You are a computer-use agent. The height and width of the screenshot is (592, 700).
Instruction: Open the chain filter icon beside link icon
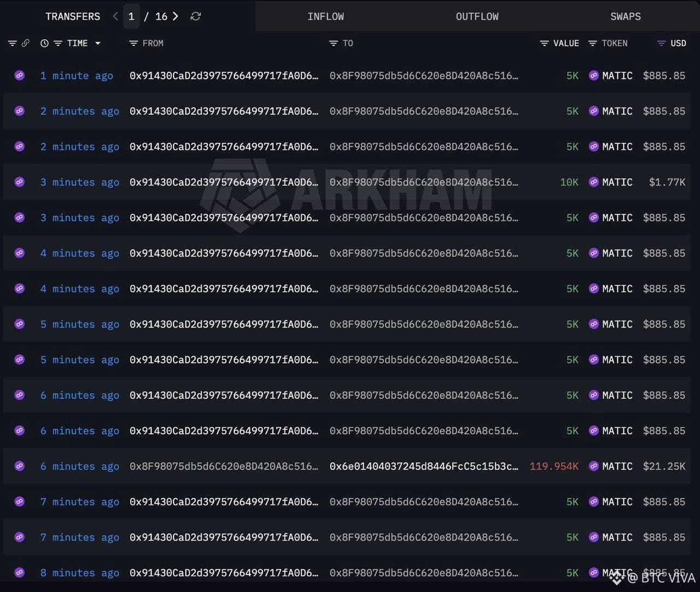pos(12,43)
